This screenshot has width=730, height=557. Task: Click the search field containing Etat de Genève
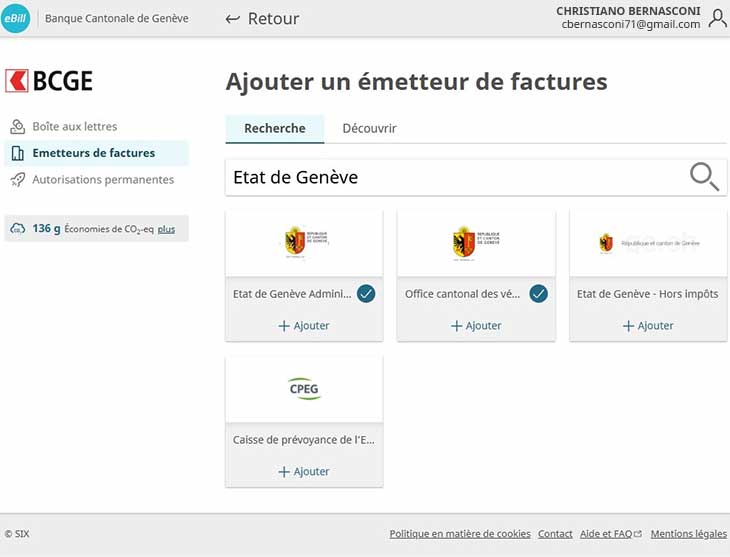(476, 177)
